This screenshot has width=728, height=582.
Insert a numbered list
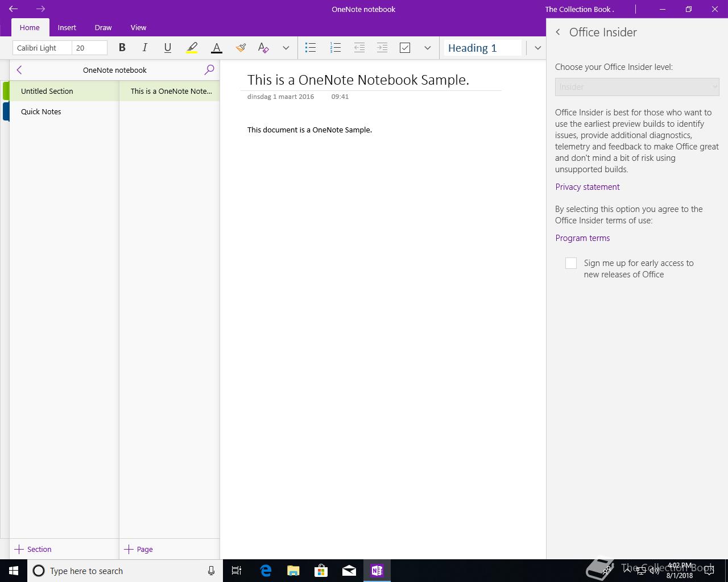pyautogui.click(x=335, y=48)
